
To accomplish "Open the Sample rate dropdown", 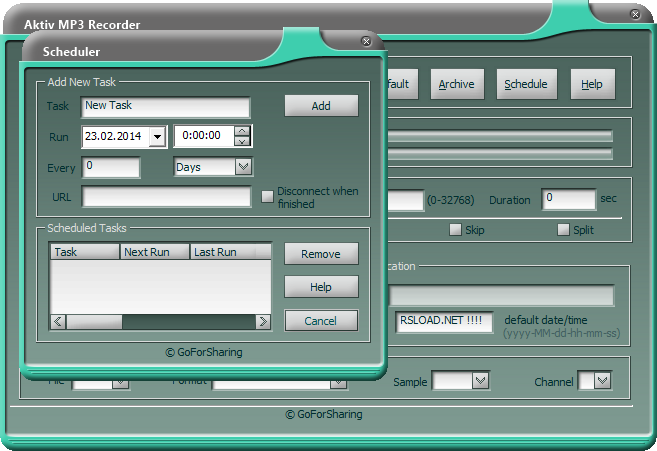I will point(480,381).
